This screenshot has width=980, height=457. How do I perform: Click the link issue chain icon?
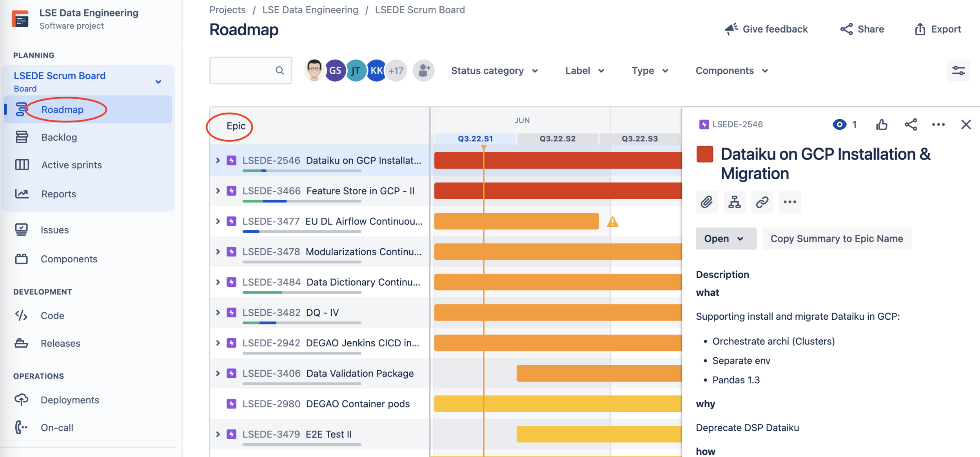762,202
